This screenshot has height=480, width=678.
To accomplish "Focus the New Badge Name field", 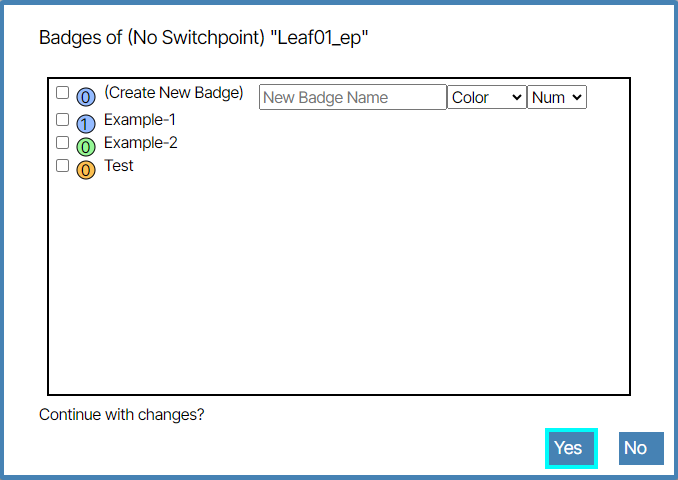I will (x=352, y=97).
